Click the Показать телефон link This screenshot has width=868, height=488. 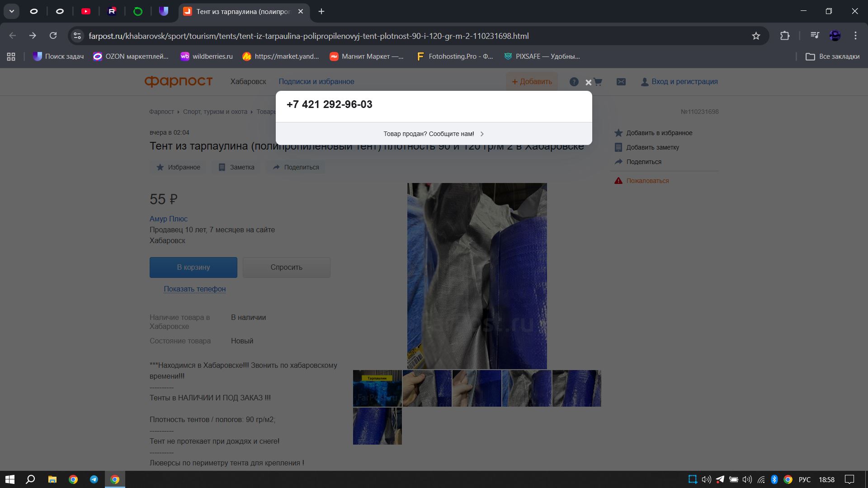194,289
